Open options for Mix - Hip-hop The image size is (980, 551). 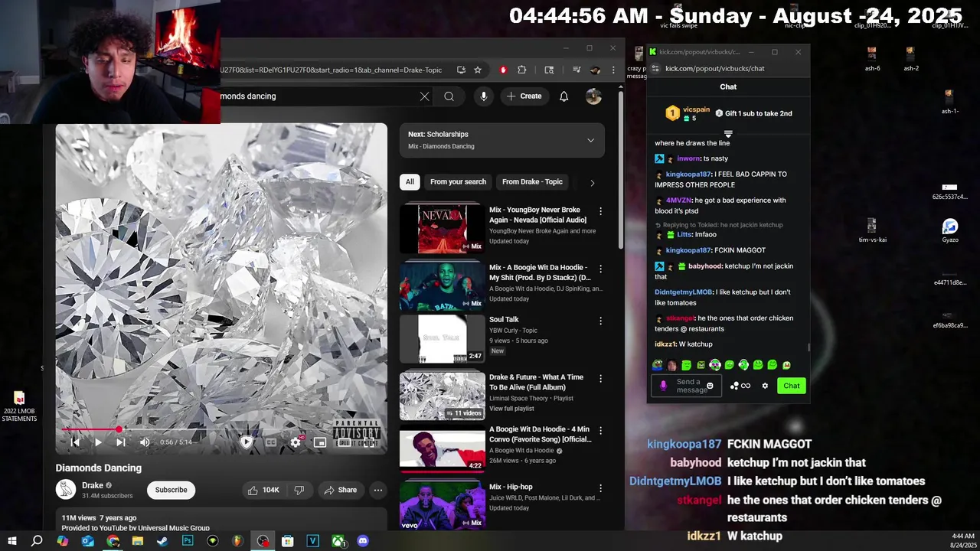point(600,488)
